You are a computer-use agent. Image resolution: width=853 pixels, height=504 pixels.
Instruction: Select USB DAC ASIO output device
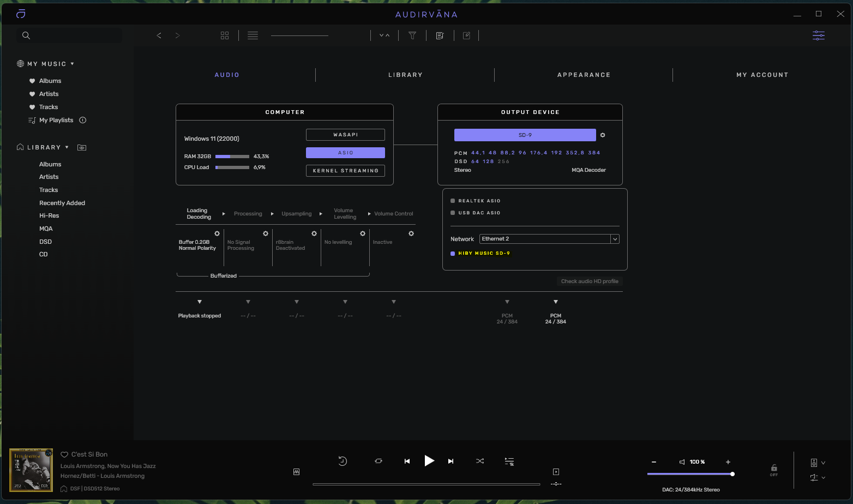pos(475,213)
